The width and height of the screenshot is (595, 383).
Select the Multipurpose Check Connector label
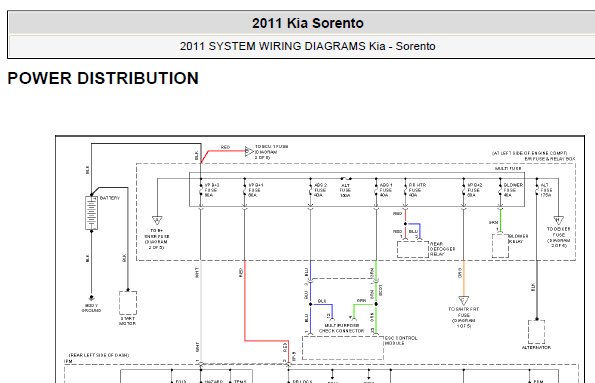342,328
